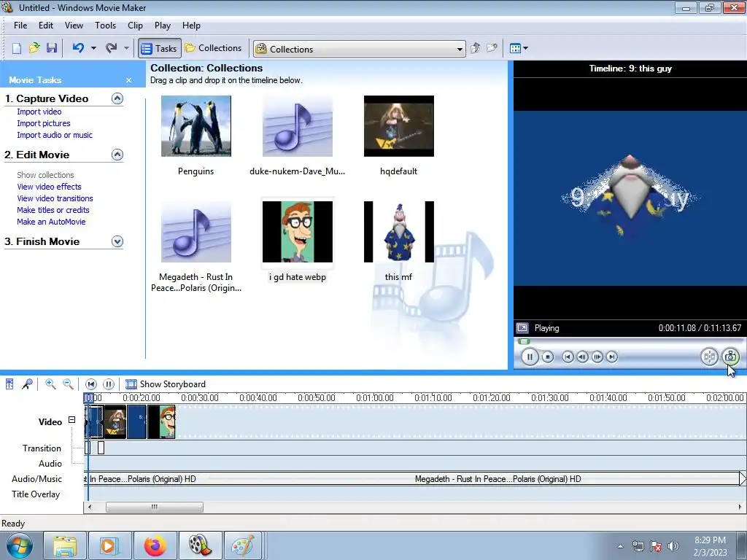Zoom in on the timeline
Image resolution: width=747 pixels, height=560 pixels.
(x=50, y=384)
